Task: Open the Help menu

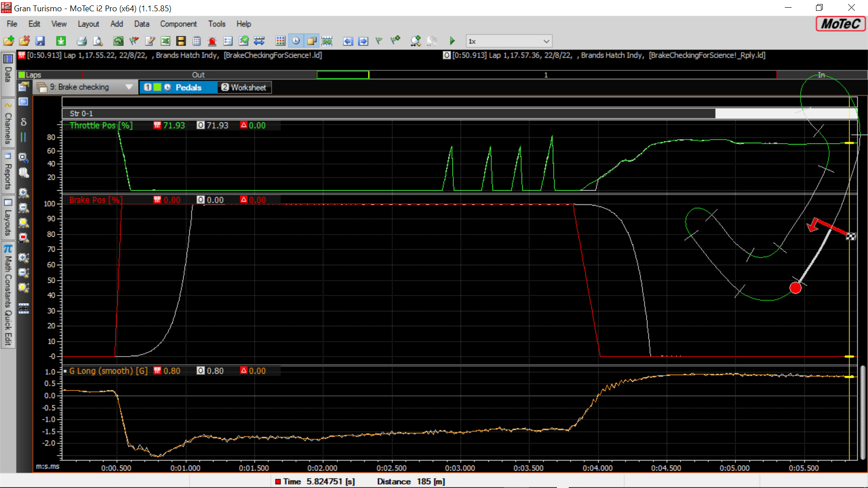Action: point(244,24)
